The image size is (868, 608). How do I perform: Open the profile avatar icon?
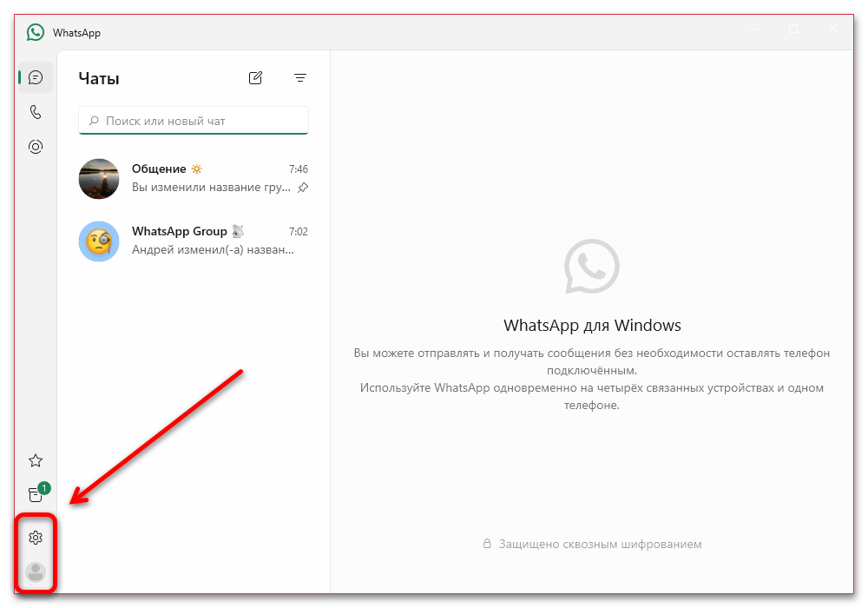[36, 572]
